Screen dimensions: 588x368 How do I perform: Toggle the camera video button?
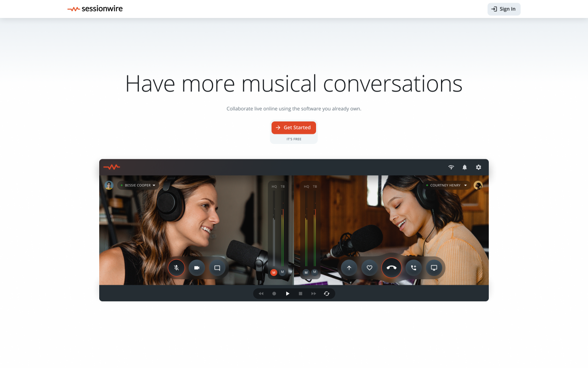pyautogui.click(x=197, y=268)
